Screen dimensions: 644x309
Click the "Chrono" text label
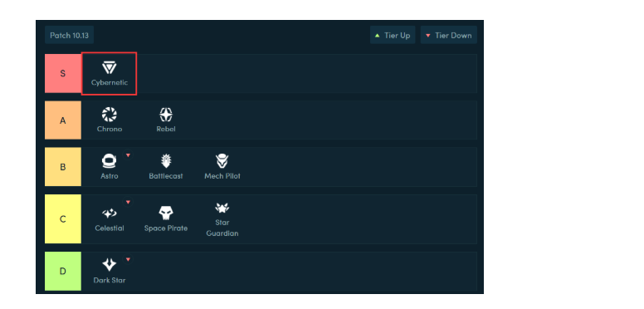110,129
